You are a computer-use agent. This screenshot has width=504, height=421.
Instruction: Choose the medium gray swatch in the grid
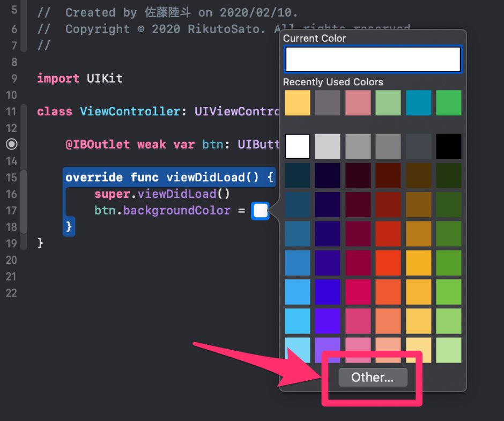click(358, 146)
